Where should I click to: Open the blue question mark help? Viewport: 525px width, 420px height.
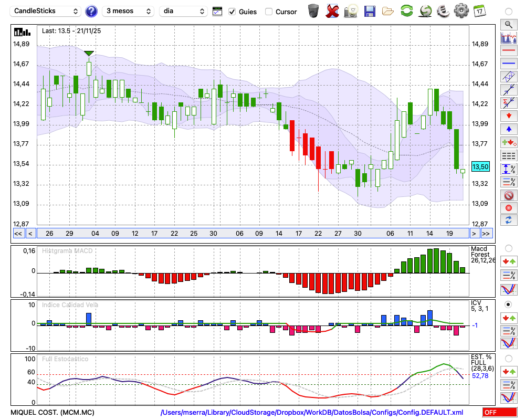coord(91,12)
